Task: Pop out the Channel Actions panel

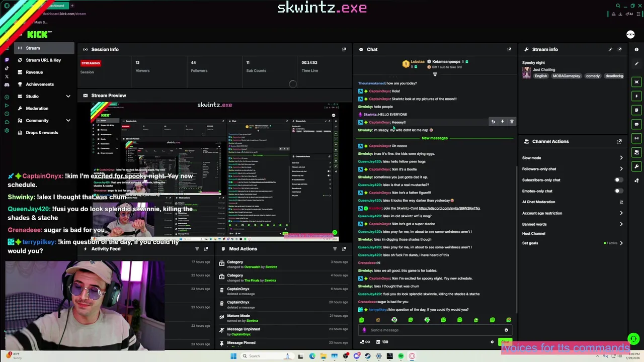Action: [x=619, y=142]
